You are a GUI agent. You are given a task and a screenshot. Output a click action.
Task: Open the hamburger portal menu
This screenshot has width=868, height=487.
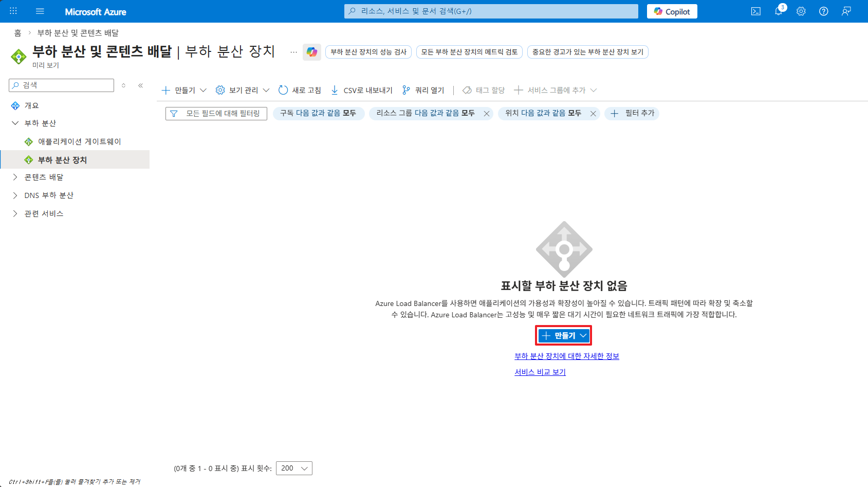40,11
